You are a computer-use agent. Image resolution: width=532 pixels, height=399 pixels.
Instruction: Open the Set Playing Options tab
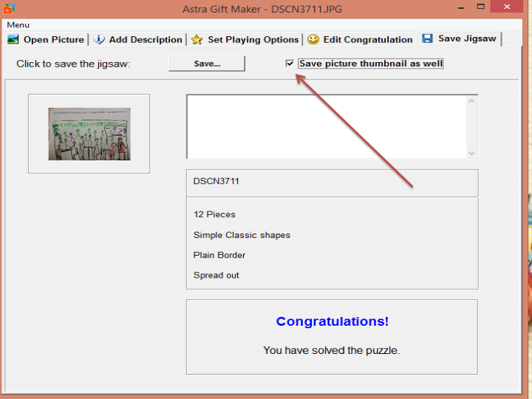pyautogui.click(x=245, y=39)
